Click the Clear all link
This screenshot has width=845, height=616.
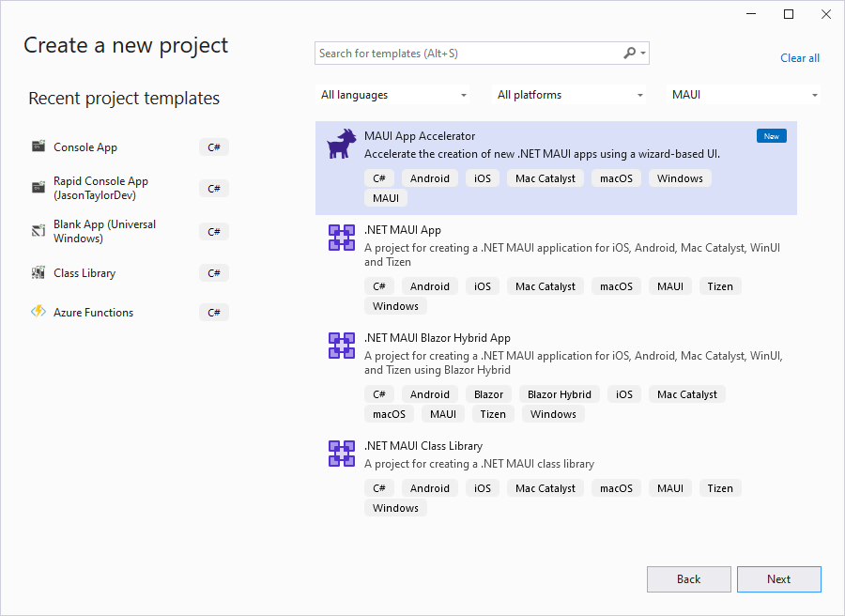click(x=800, y=58)
